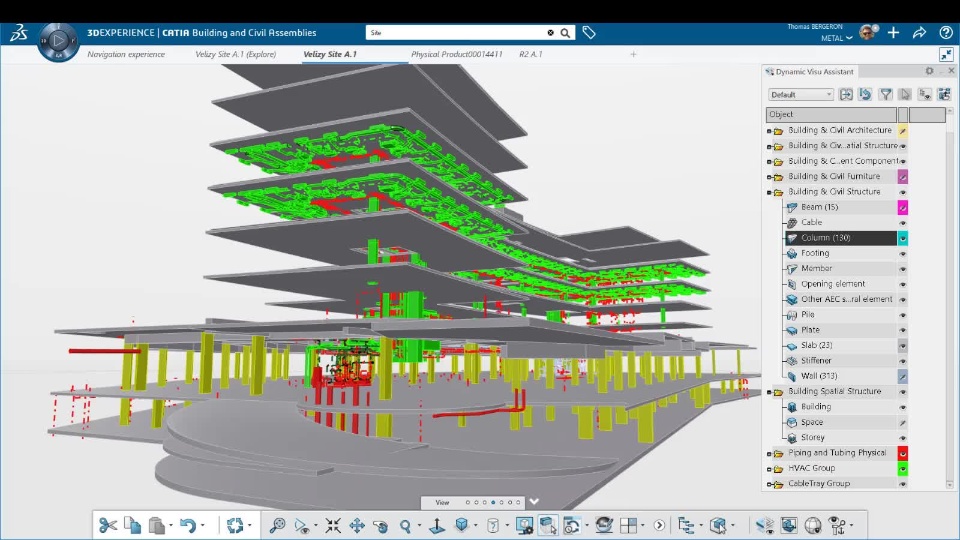Toggle visibility of Plate row

902,330
